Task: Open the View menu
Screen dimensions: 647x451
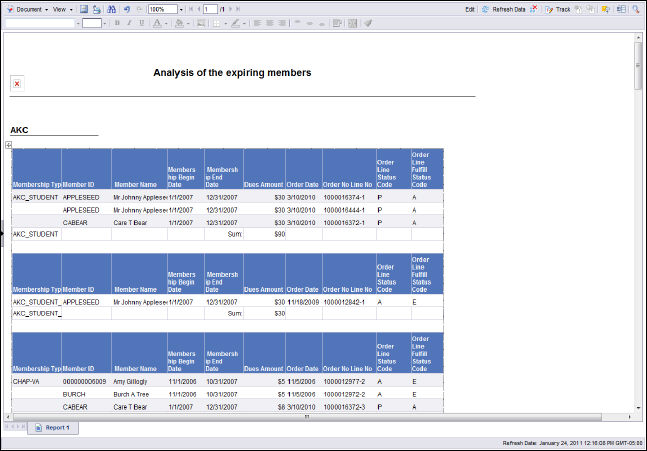Action: [x=61, y=8]
